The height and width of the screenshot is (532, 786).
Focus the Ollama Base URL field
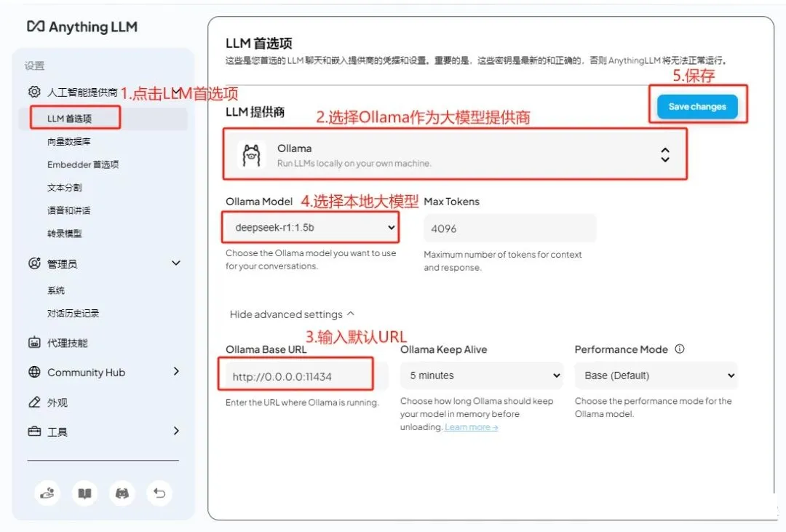point(306,376)
